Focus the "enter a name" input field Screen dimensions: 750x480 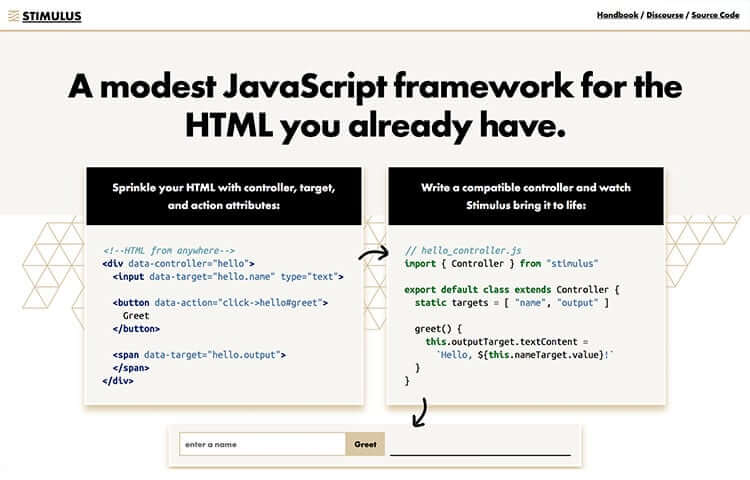coord(262,444)
